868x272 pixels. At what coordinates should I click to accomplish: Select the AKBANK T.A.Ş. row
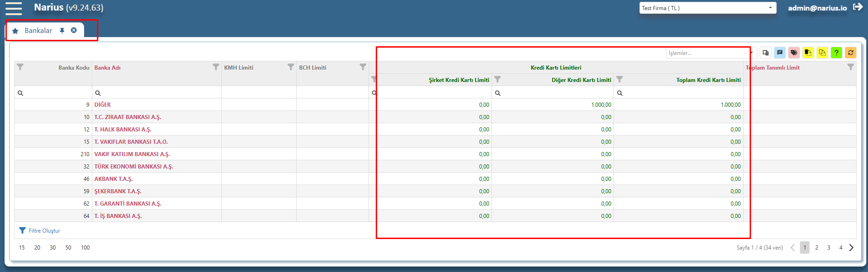pos(435,179)
